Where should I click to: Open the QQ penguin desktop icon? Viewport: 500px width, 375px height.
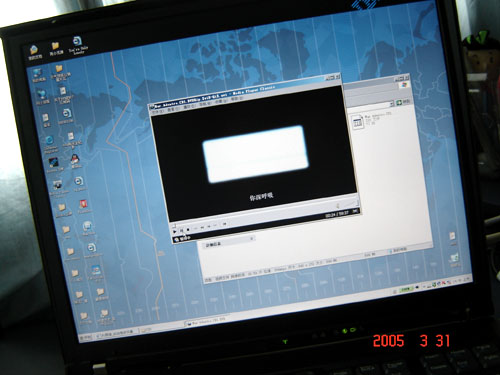76,160
